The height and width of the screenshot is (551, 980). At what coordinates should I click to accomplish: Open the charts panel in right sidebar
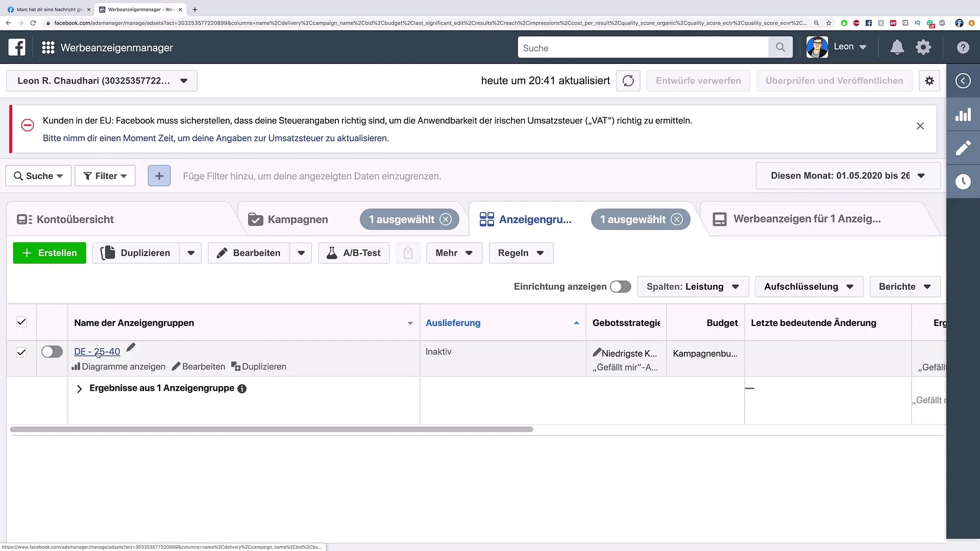pos(963,114)
